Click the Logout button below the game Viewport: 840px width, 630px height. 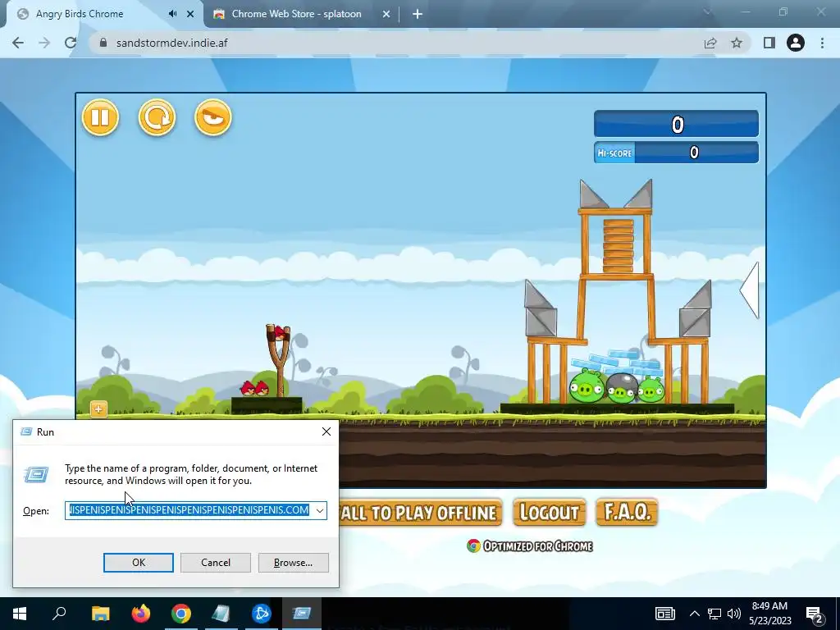click(x=549, y=513)
